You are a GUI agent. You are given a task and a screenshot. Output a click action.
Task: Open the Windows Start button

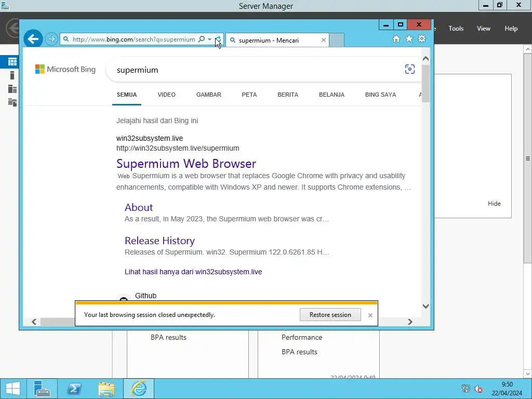[x=13, y=389]
